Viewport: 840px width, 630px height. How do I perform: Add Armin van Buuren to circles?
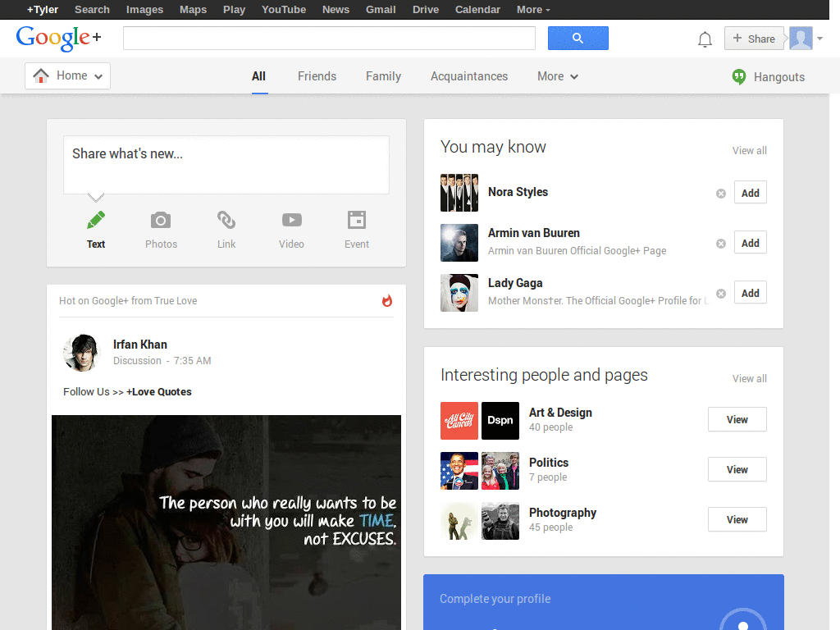click(x=750, y=243)
